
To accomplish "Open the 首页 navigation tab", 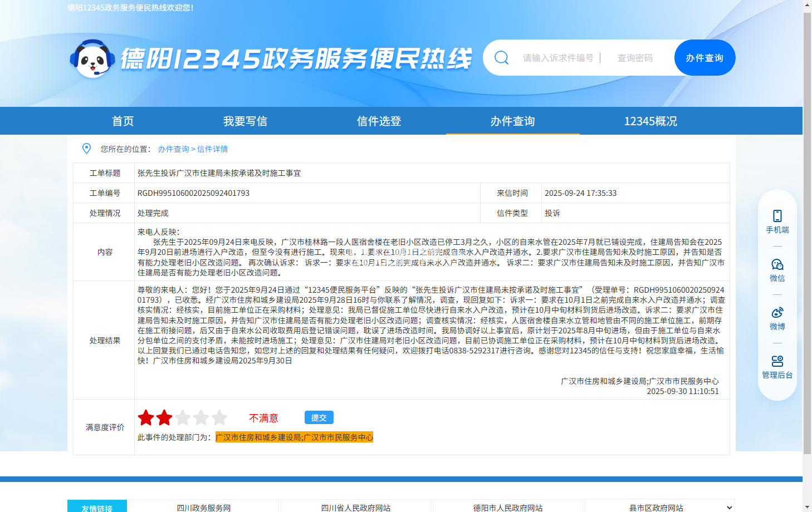I will (123, 121).
